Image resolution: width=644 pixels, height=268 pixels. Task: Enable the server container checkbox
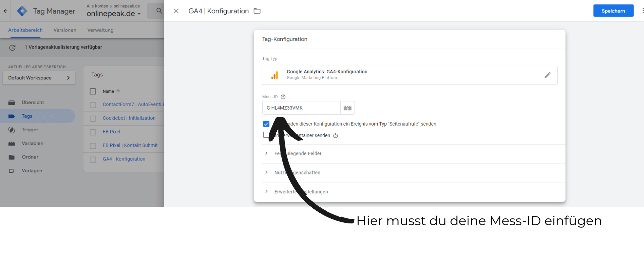coord(266,135)
